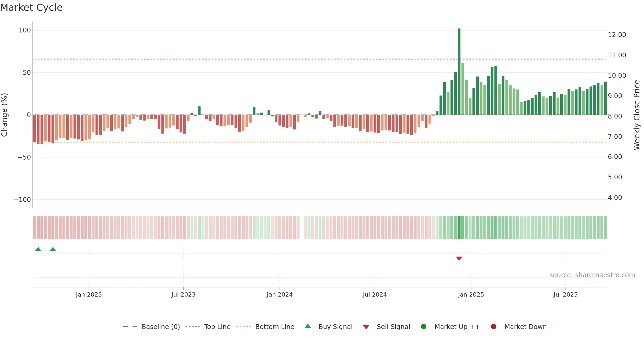644x362 pixels.
Task: Toggle the Top Line legend entry
Action: coord(208,327)
